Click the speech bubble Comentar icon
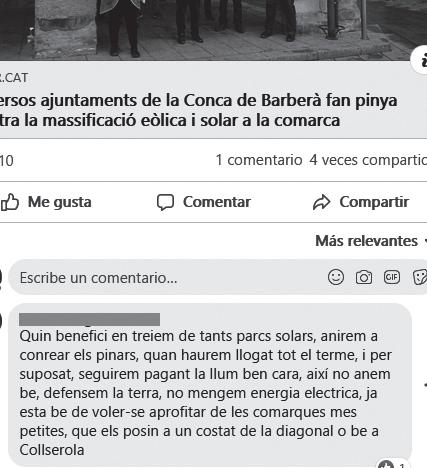The width and height of the screenshot is (427, 468). point(165,202)
